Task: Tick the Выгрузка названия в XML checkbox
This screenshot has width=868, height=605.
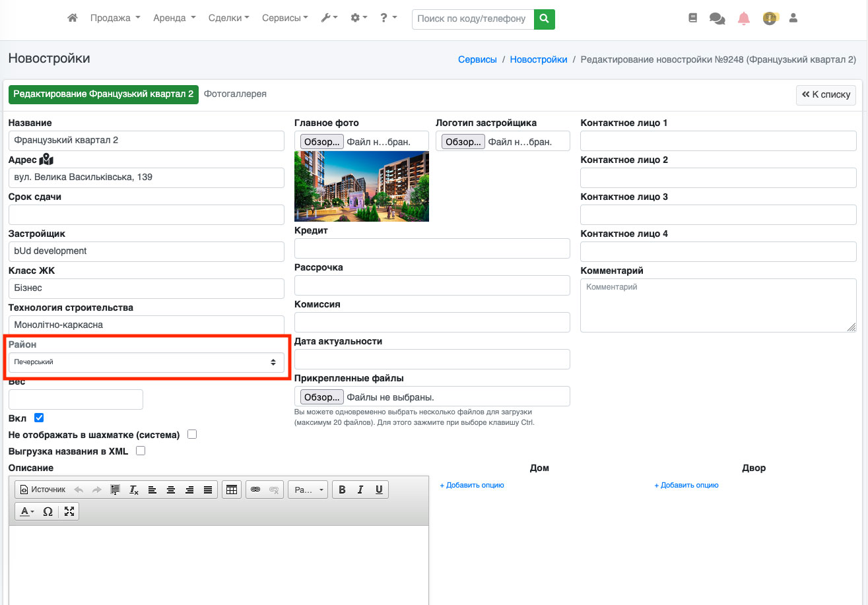Action: 140,451
